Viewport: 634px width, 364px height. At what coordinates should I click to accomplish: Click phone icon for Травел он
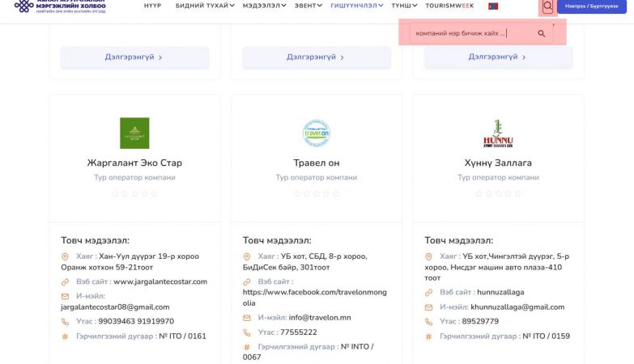pyautogui.click(x=247, y=332)
